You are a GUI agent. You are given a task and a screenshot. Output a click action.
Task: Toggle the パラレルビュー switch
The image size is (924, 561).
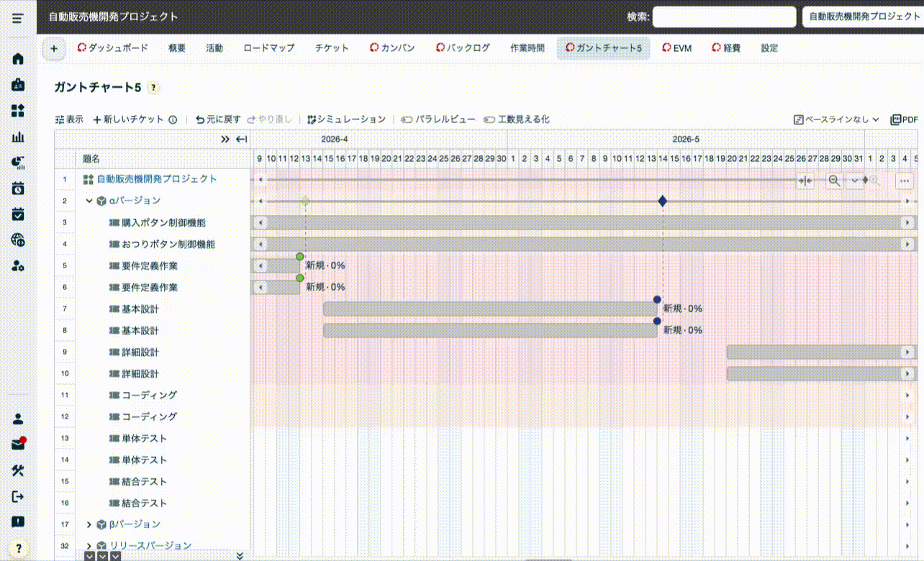438,119
